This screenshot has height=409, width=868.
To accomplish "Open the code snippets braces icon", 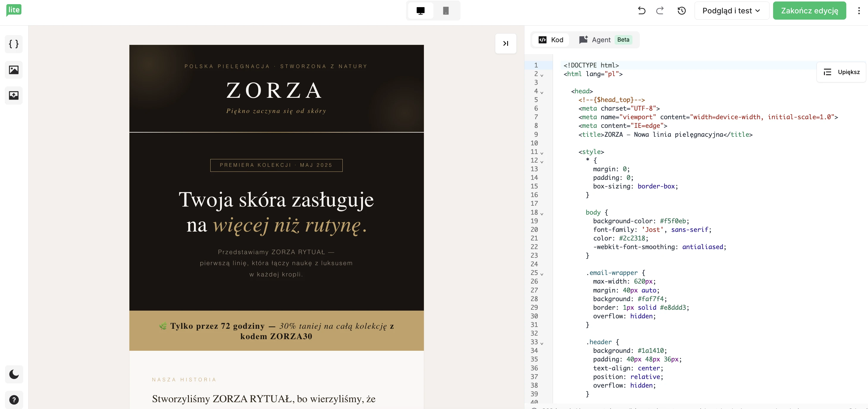I will [x=14, y=44].
